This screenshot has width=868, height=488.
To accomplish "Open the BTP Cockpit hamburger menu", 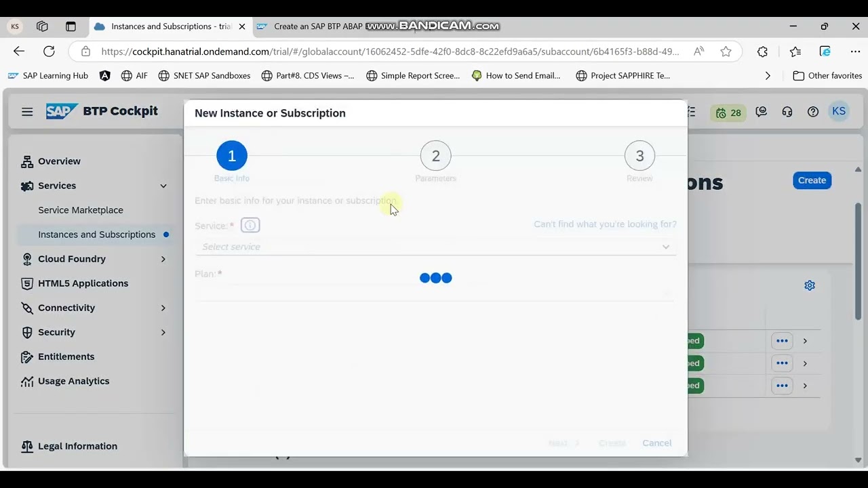I will (27, 112).
